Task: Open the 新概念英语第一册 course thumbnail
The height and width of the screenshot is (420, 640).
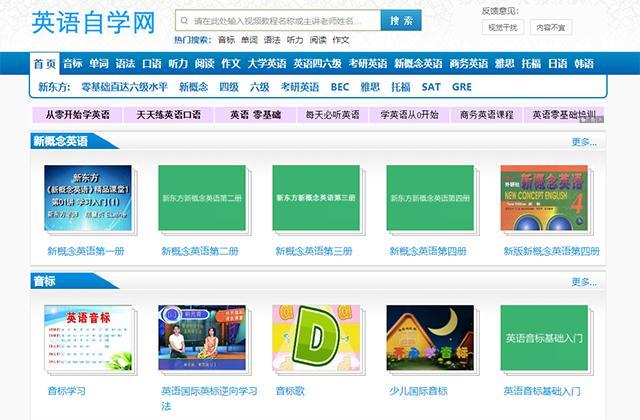Action: pos(87,198)
